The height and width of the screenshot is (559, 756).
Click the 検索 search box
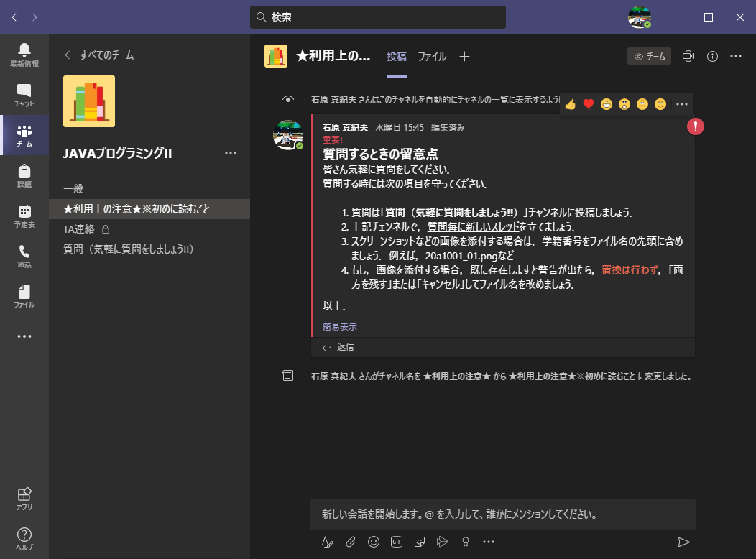pyautogui.click(x=378, y=17)
